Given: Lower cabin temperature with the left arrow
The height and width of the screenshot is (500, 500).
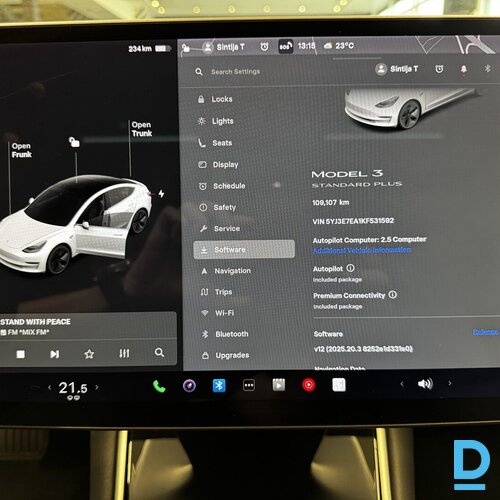Looking at the screenshot, I should coord(50,387).
